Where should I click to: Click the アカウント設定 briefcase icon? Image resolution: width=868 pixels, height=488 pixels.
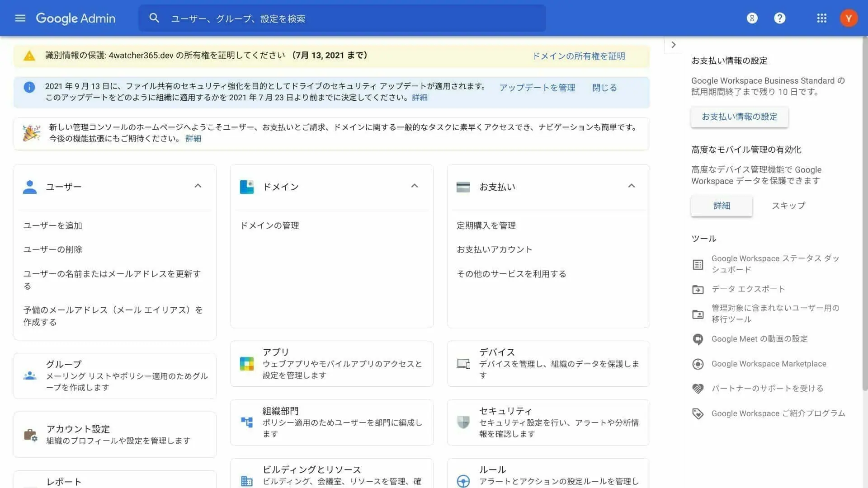30,435
